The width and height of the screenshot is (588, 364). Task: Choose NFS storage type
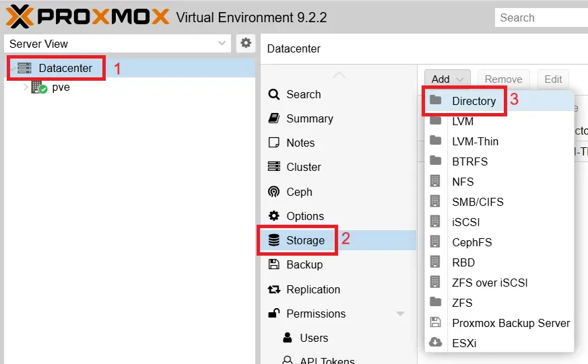coord(499,182)
